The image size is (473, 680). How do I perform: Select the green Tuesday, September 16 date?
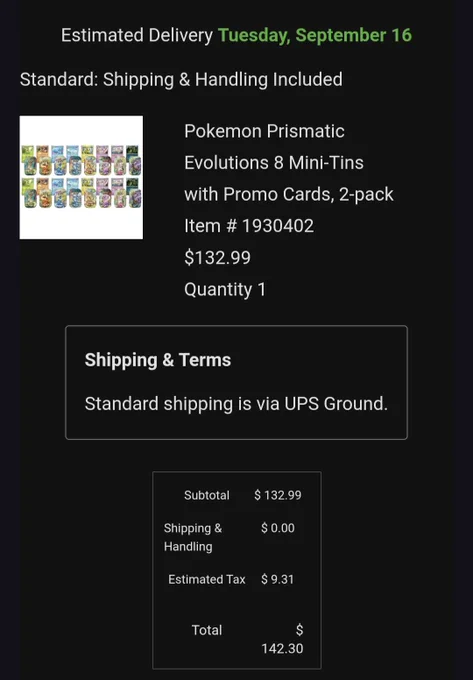pos(315,35)
